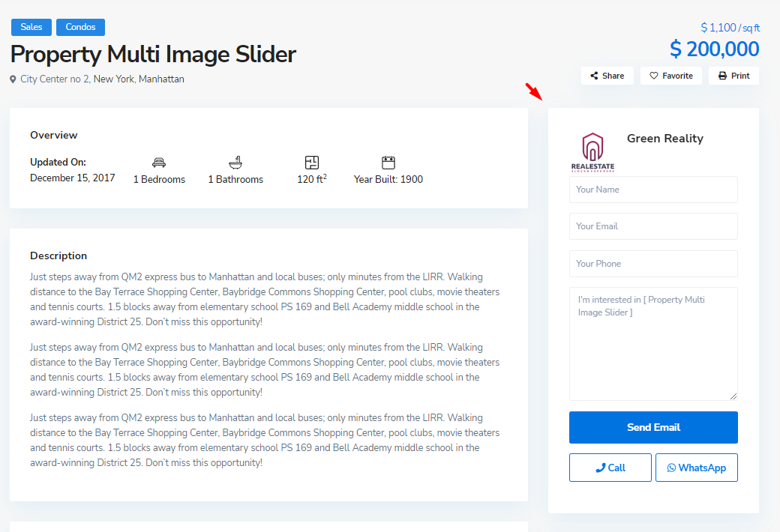The image size is (780, 532).
Task: Click the $ 1,100 / sq ft price
Action: click(x=730, y=27)
